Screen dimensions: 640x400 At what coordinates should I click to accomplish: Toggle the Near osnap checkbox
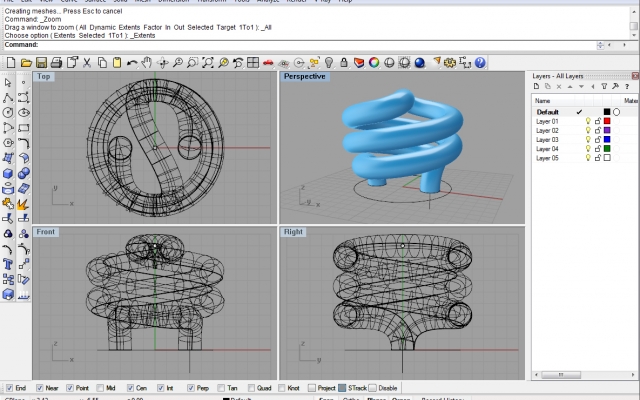coord(40,388)
